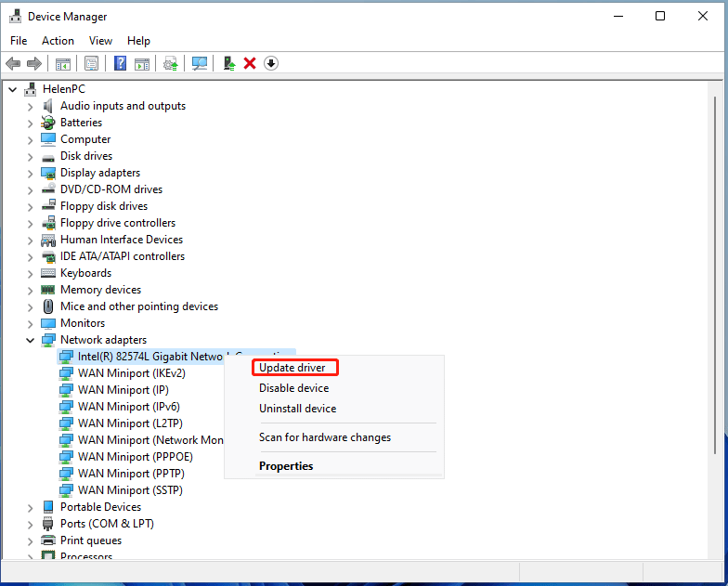
Task: Click the Show/Hide Action Pane toolbar icon
Action: pos(142,63)
